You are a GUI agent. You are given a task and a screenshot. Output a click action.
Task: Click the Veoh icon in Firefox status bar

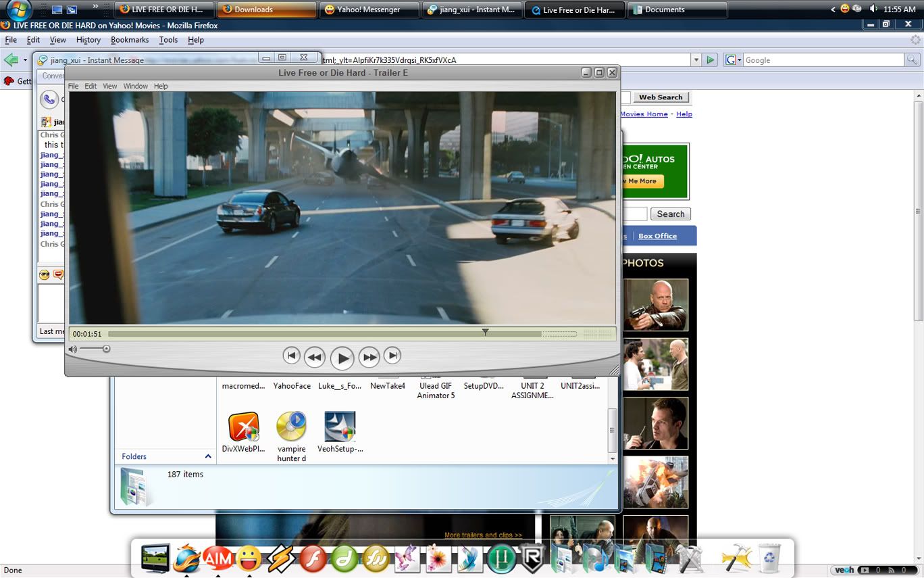point(844,571)
